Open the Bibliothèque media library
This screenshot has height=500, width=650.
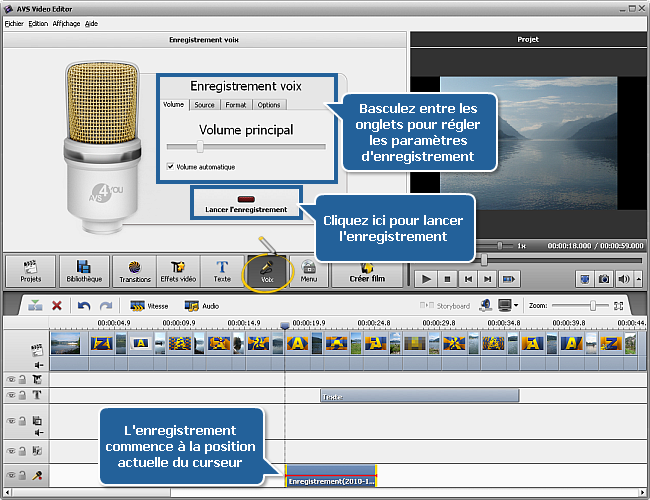[84, 271]
